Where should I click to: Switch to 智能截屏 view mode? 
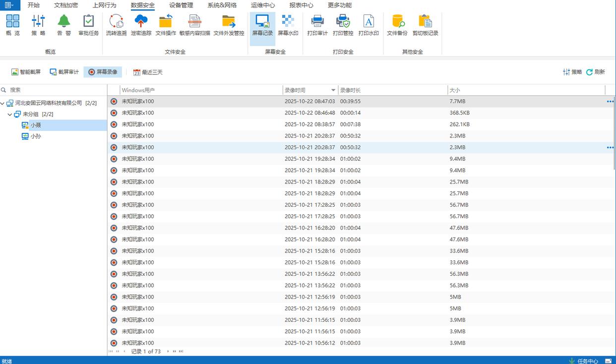pyautogui.click(x=26, y=72)
